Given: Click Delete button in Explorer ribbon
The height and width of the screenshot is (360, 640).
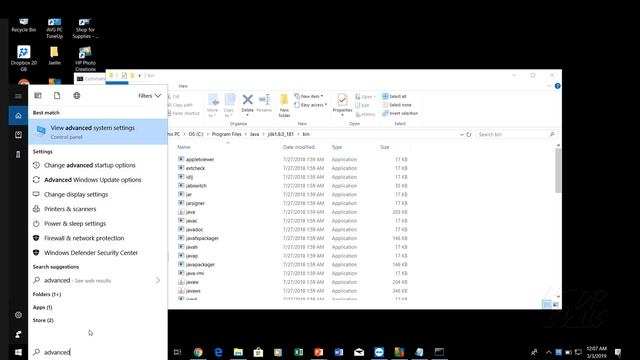Looking at the screenshot, I should tap(247, 104).
